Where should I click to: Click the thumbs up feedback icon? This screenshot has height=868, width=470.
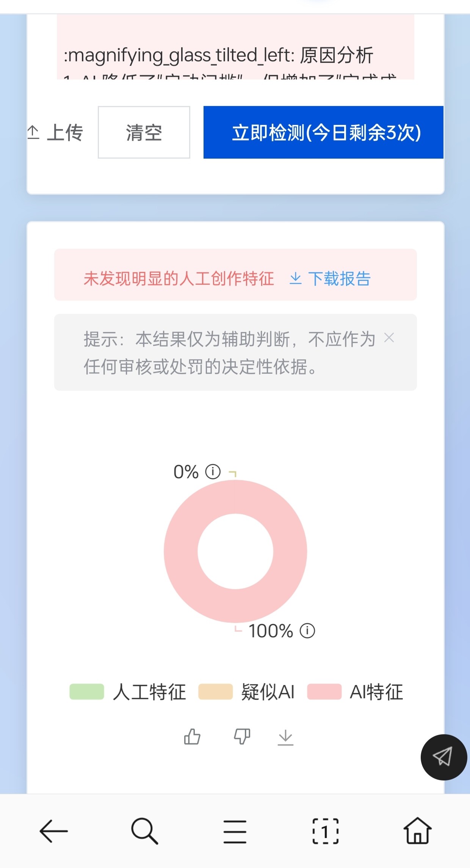[192, 737]
